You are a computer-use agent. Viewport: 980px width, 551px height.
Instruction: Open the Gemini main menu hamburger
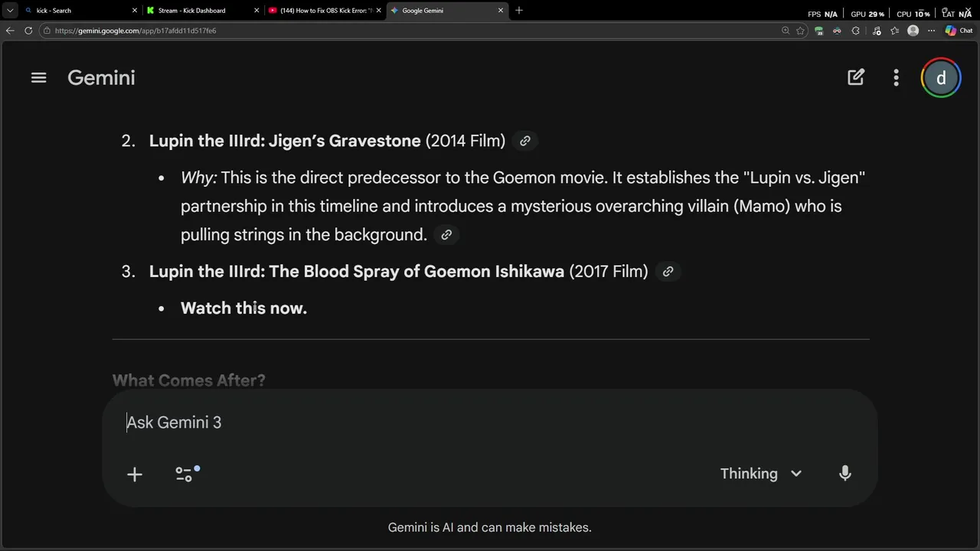pos(39,77)
